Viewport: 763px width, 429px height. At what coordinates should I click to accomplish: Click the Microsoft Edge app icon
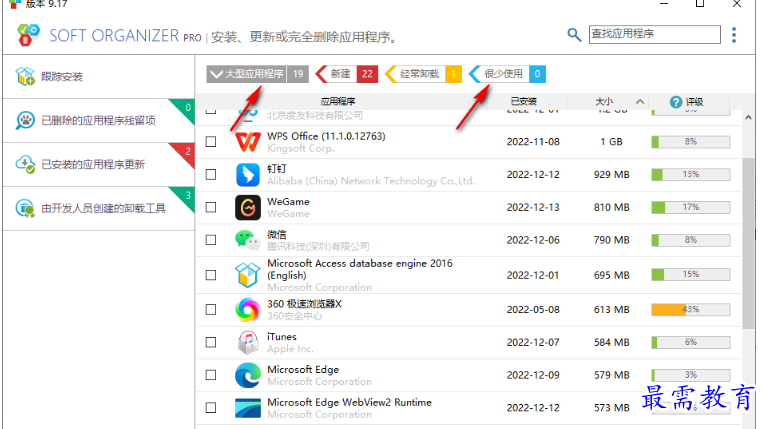[x=248, y=375]
